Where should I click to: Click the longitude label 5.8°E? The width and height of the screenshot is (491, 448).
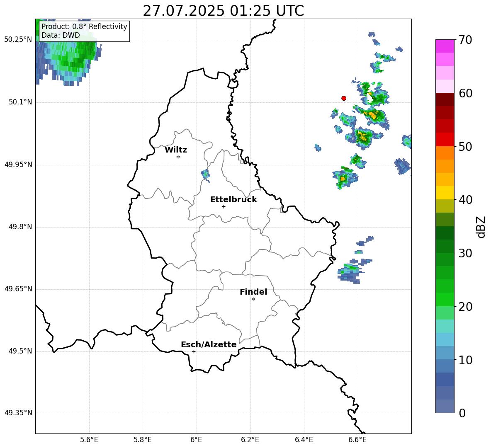(x=143, y=440)
